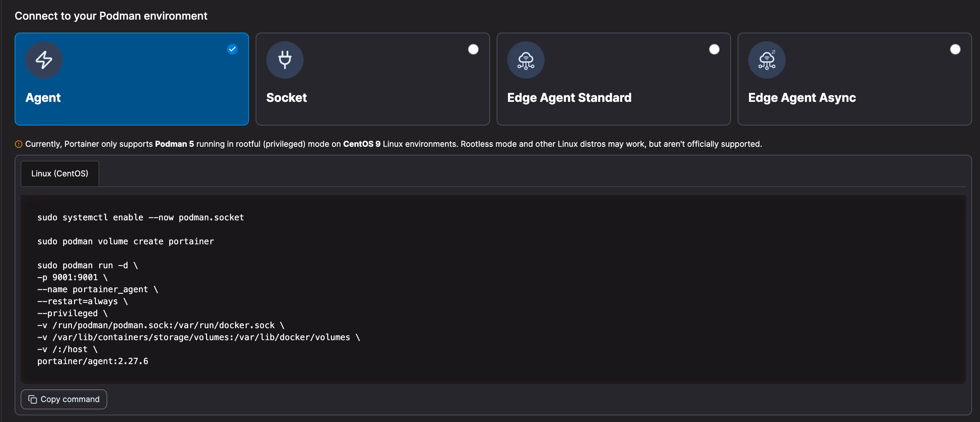980x422 pixels.
Task: Click the copy icon in Copy command button
Action: (33, 399)
